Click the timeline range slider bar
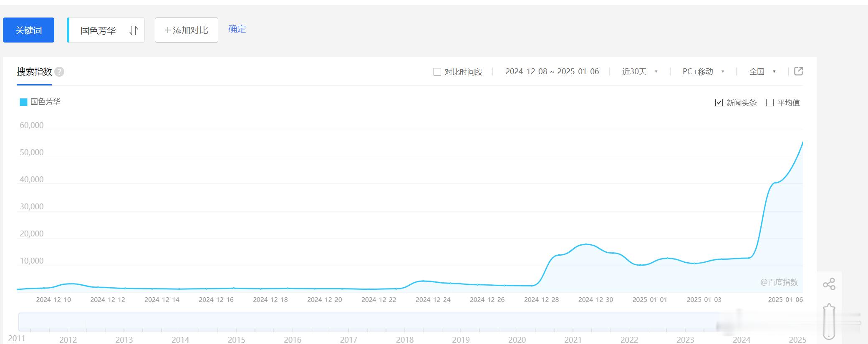Screen dimensions: 868x344 tap(368, 321)
